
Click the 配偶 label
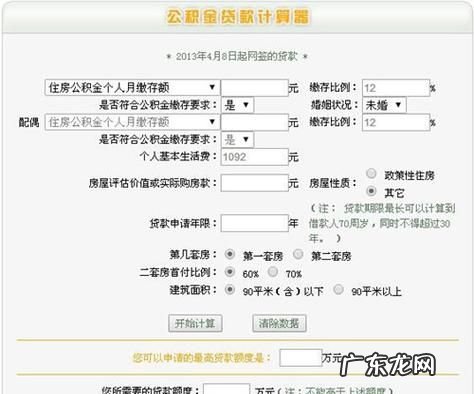pos(29,122)
